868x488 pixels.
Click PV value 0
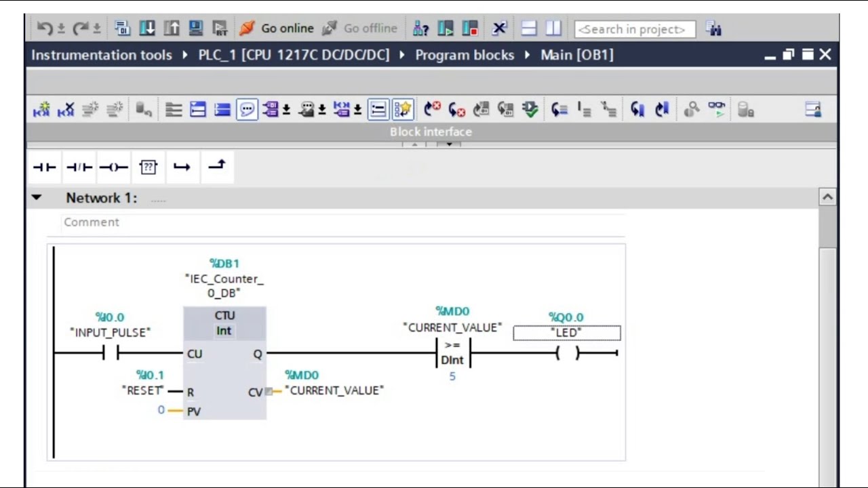[161, 410]
